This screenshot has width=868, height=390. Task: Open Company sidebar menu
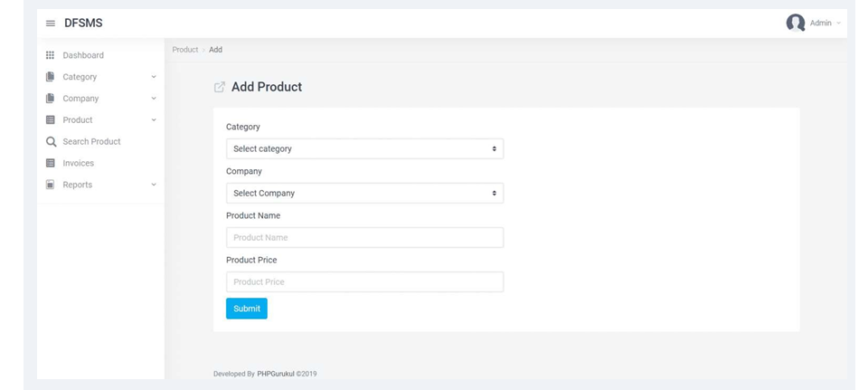[80, 99]
